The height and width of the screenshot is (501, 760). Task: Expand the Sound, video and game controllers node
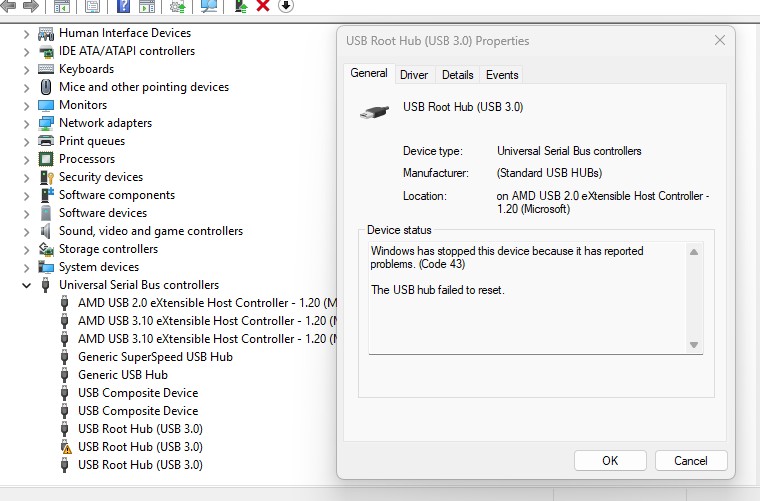26,231
